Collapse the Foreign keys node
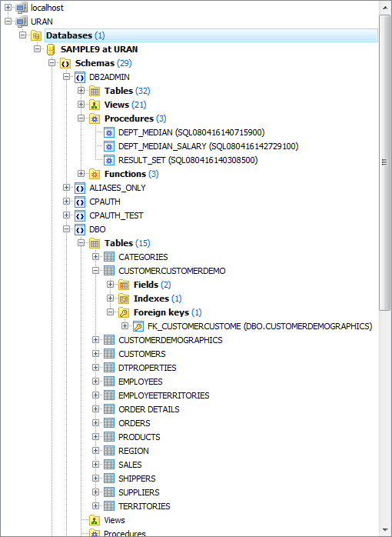The image size is (392, 537). coord(110,312)
